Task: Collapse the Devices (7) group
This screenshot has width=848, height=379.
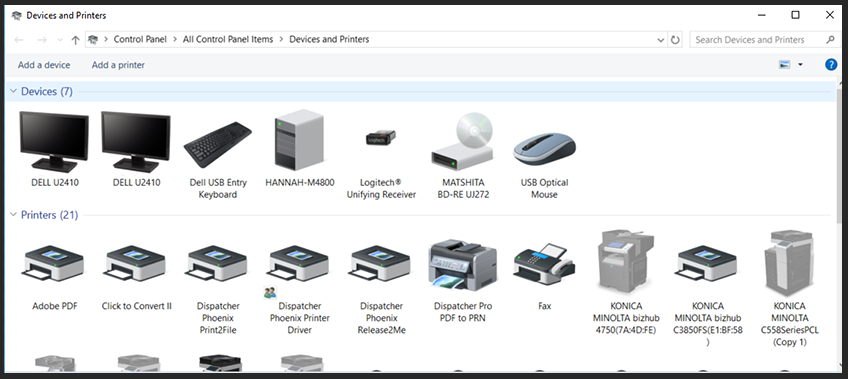Action: 13,91
